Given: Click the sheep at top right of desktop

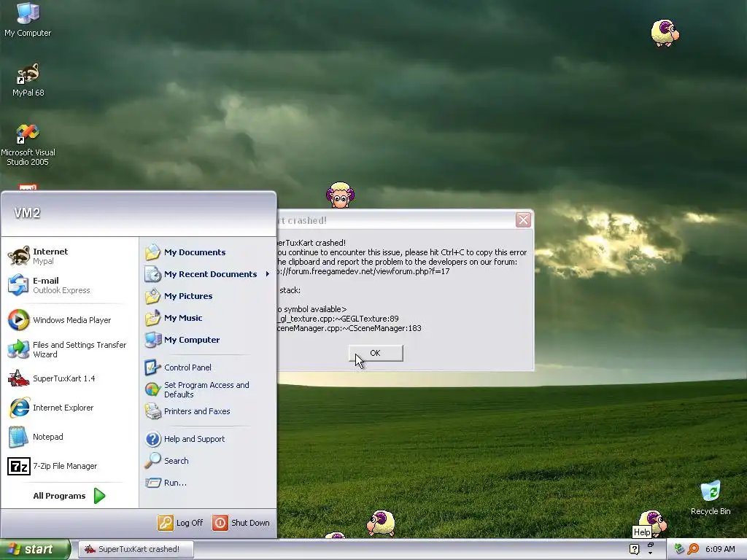Looking at the screenshot, I should tap(665, 33).
